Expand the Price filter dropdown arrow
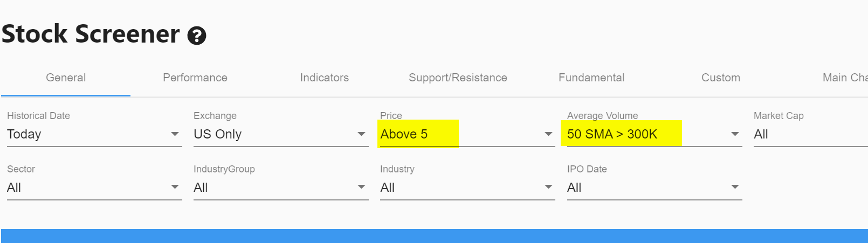The width and height of the screenshot is (868, 243). point(548,134)
